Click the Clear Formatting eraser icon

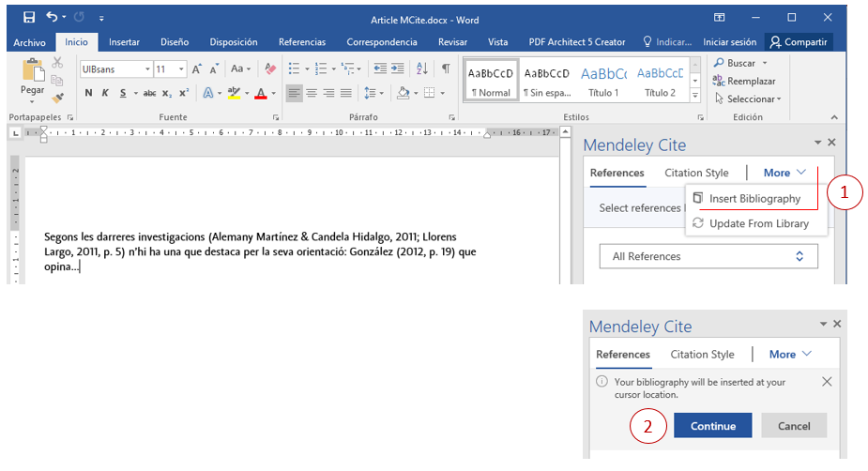tap(270, 68)
